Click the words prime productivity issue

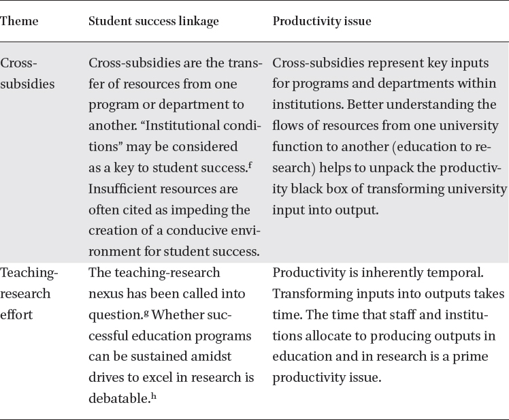pyautogui.click(x=380, y=367)
